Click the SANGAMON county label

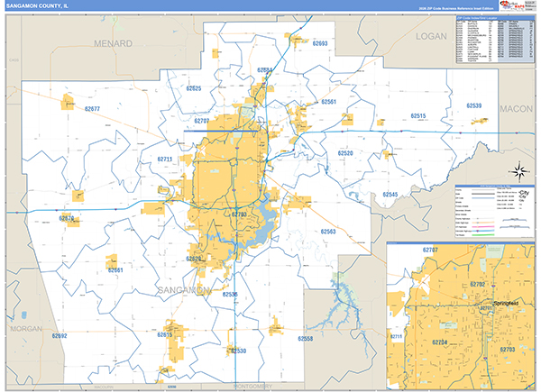pyautogui.click(x=184, y=290)
